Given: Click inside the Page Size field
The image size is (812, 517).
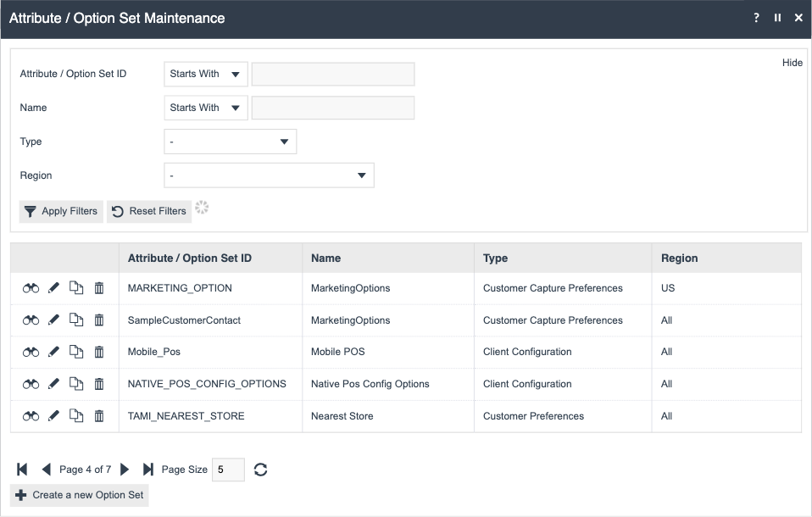Looking at the screenshot, I should point(227,469).
